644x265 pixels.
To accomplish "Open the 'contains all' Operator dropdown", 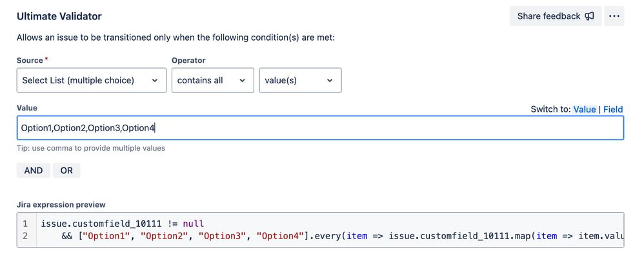I will pyautogui.click(x=213, y=80).
